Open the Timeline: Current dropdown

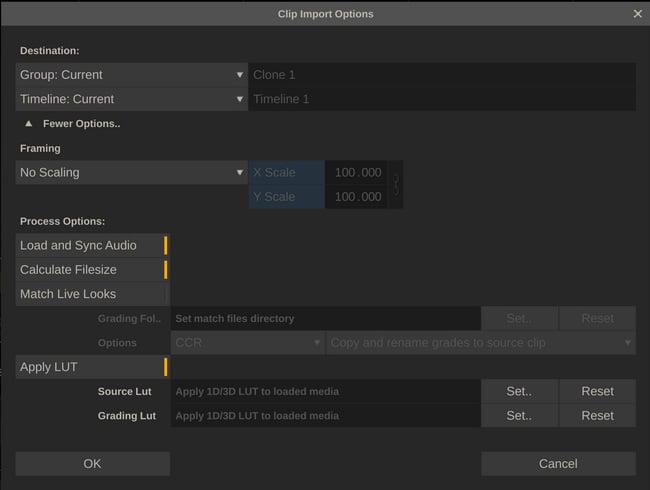132,99
